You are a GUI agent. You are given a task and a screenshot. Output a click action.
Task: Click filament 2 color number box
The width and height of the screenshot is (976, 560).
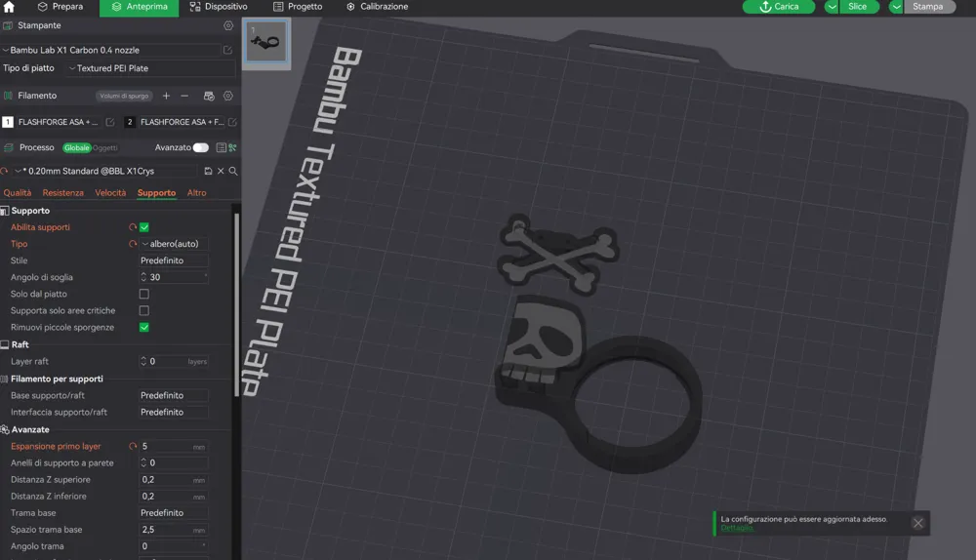pyautogui.click(x=130, y=122)
